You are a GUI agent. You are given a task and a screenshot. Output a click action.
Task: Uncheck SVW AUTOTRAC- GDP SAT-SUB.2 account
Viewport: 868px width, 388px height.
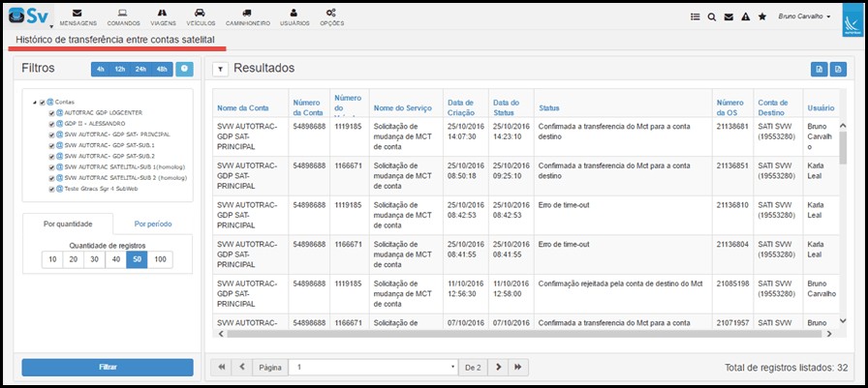pyautogui.click(x=51, y=157)
